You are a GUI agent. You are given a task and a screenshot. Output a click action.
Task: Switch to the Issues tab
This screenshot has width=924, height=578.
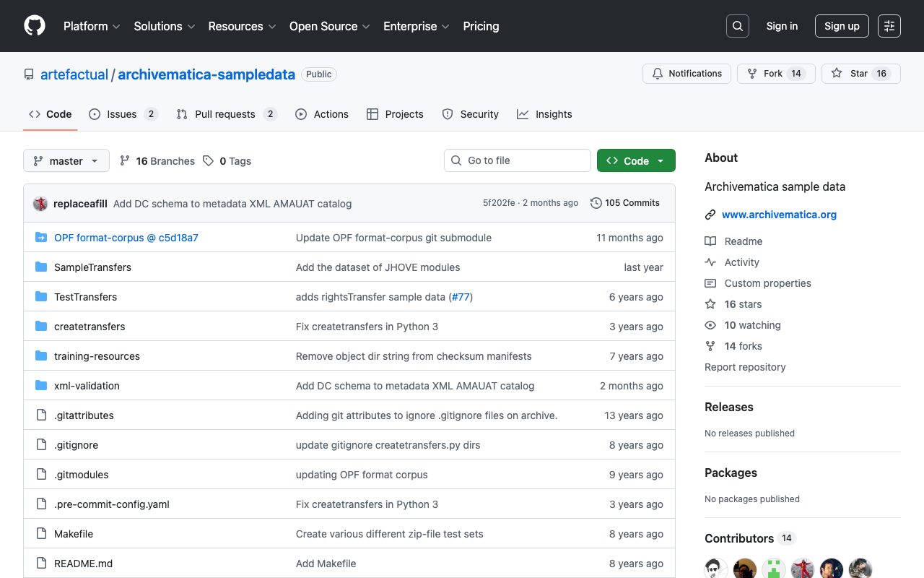click(x=122, y=114)
